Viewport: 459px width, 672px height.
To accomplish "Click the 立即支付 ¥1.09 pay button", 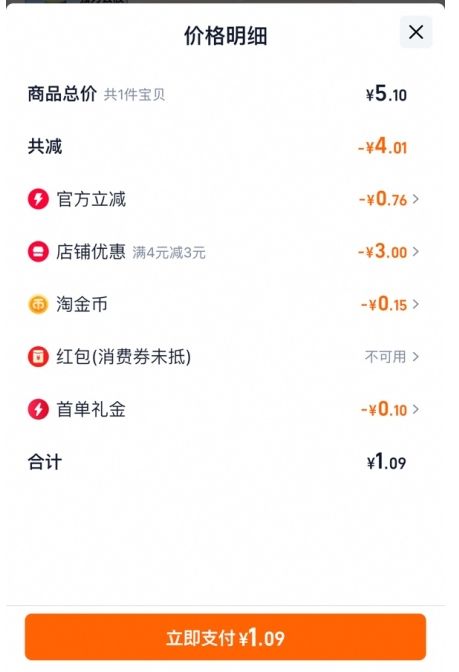I will point(225,637).
